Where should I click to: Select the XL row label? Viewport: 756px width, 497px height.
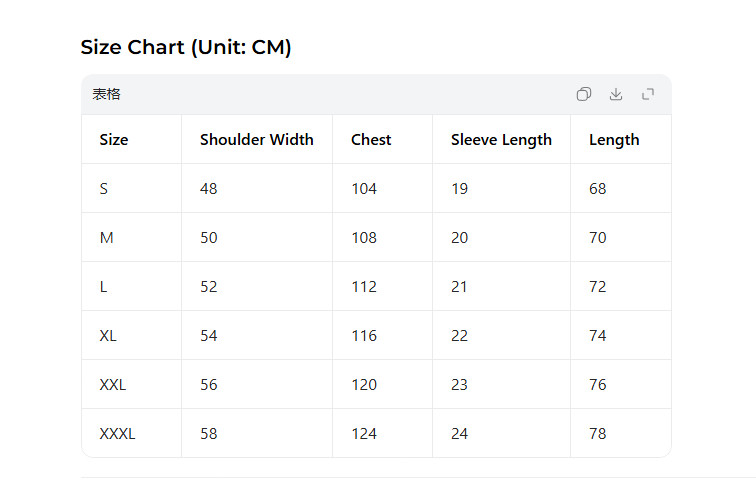tap(108, 336)
